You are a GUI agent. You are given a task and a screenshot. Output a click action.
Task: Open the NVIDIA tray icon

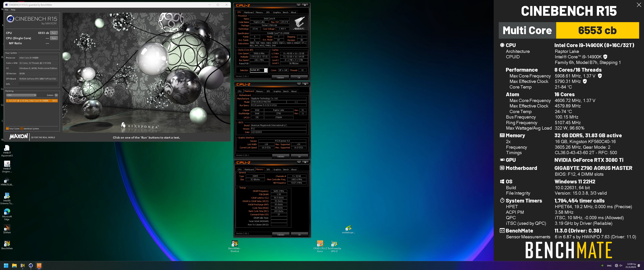pos(602,265)
